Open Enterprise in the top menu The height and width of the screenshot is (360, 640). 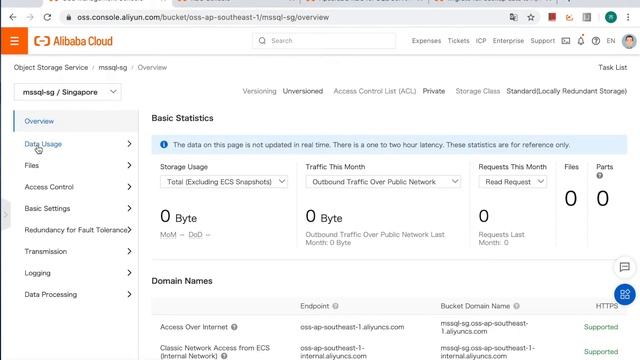pos(508,41)
